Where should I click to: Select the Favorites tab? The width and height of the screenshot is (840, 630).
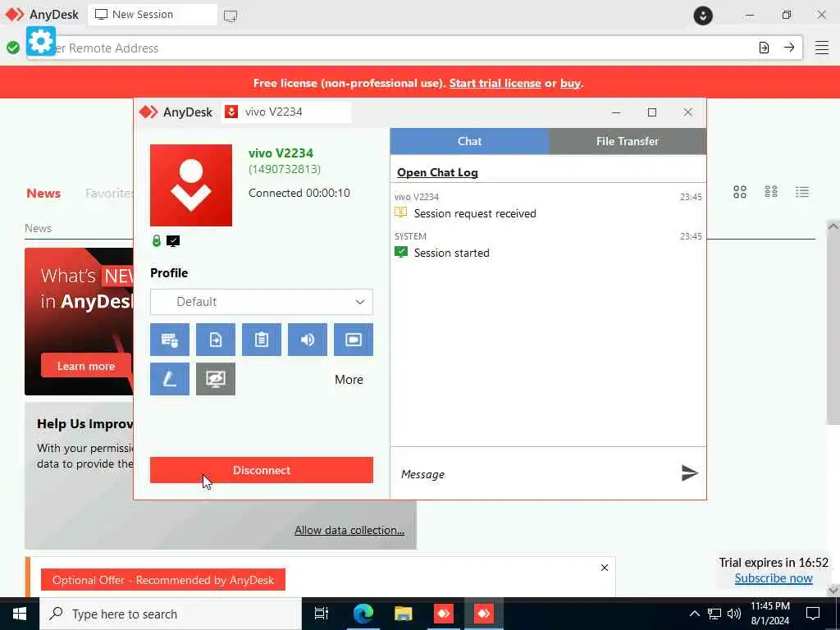tap(109, 194)
